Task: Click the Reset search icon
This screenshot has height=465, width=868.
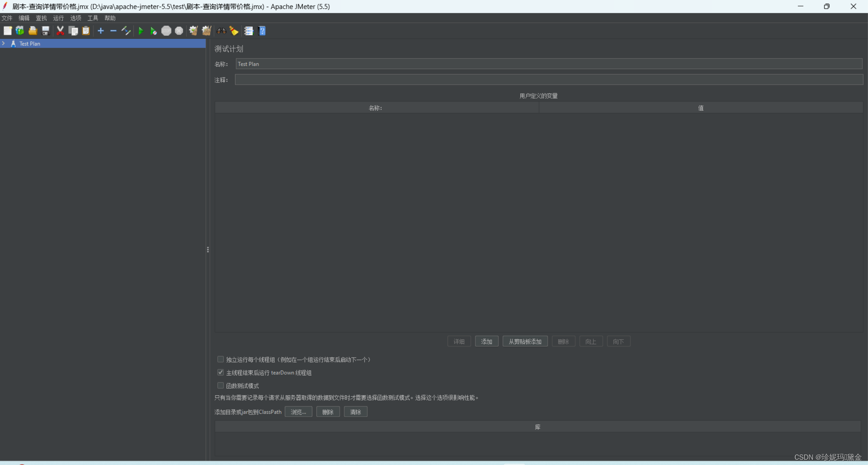Action: pos(234,31)
